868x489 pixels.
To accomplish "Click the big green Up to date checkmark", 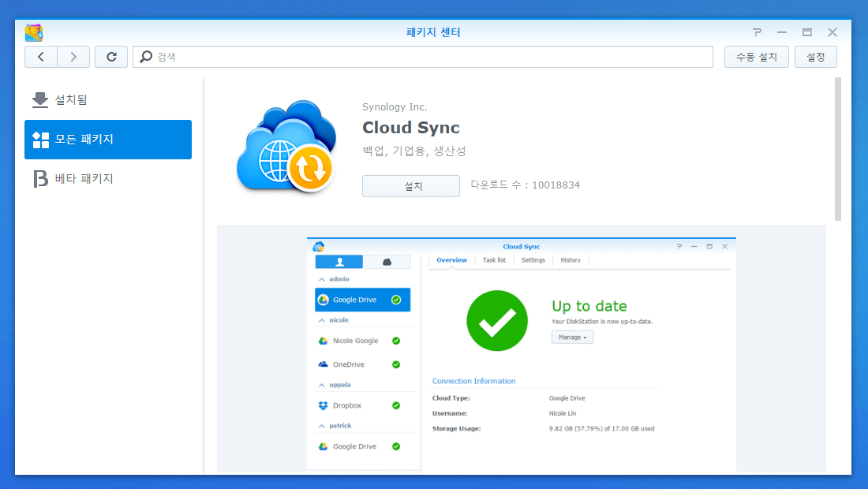I will click(496, 321).
